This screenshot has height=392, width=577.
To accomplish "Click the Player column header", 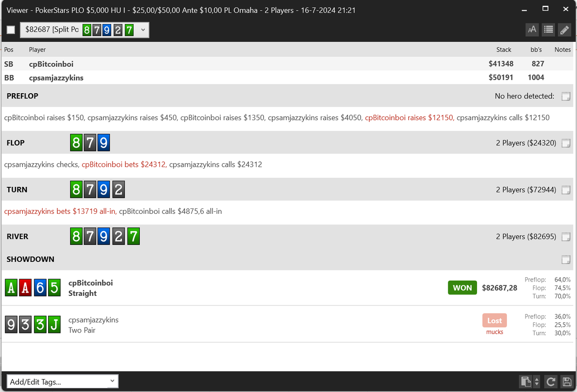I will click(x=37, y=49).
